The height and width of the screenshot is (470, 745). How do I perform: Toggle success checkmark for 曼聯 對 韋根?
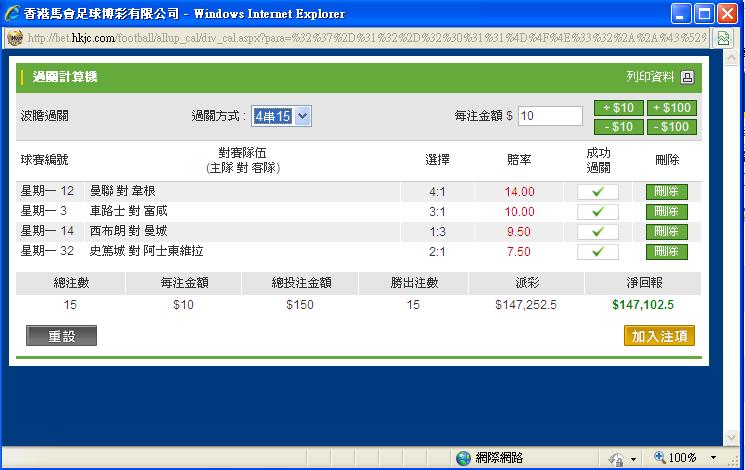point(598,192)
